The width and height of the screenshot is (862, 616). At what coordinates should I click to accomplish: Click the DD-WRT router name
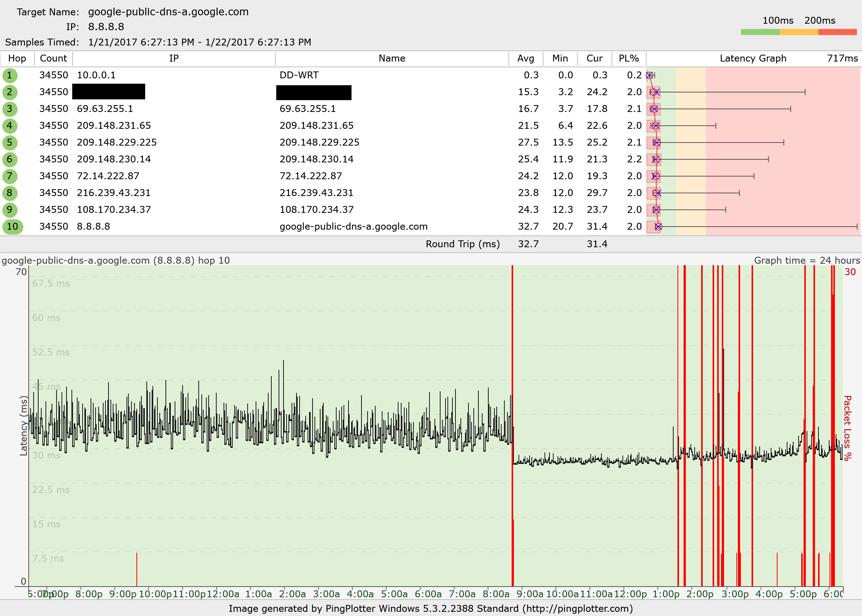click(299, 75)
